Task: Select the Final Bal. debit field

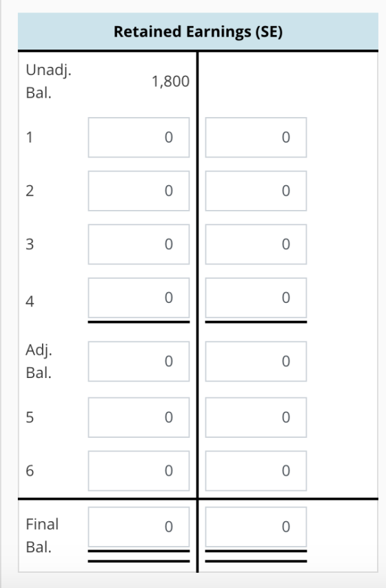Action: [x=139, y=527]
